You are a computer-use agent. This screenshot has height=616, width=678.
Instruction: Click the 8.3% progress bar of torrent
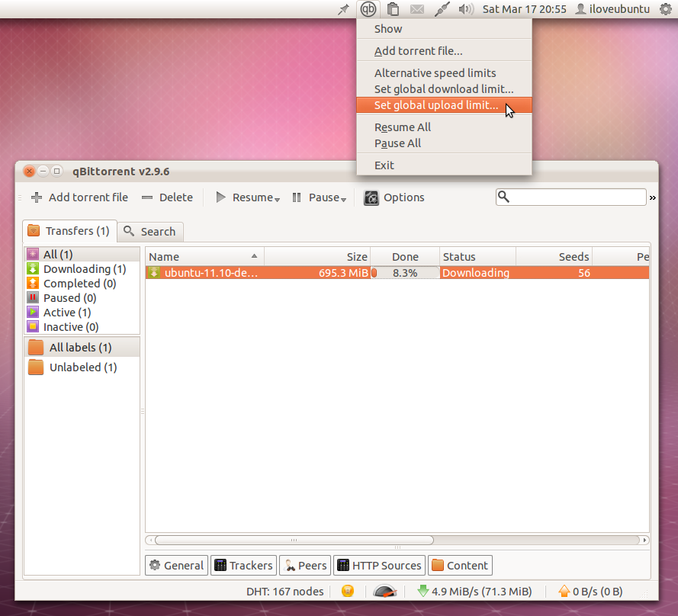405,273
